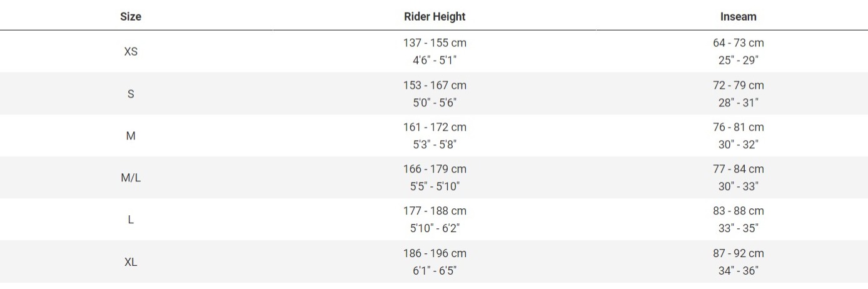
Task: Click the 83 - 88 cm inseam value
Action: point(738,211)
